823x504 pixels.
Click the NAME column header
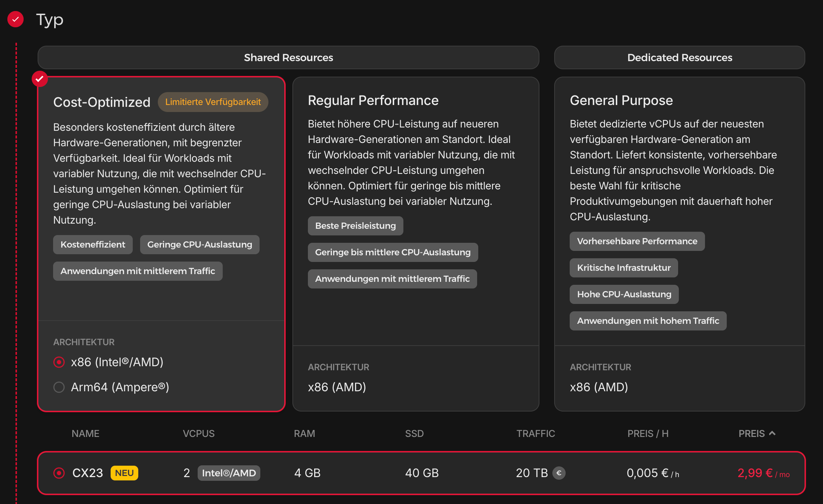click(86, 434)
